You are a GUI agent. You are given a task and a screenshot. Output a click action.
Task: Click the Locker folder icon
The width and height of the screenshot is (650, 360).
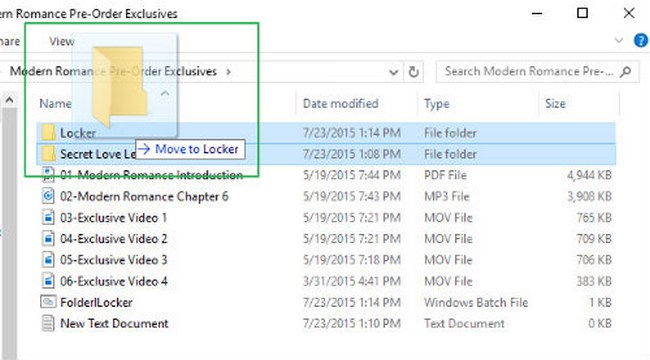coord(48,133)
